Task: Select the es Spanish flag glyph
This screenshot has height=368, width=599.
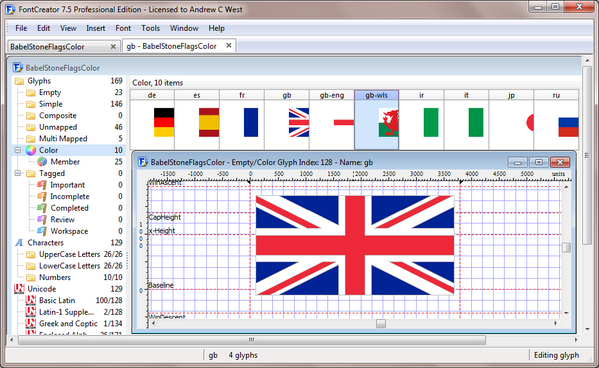Action: 197,120
